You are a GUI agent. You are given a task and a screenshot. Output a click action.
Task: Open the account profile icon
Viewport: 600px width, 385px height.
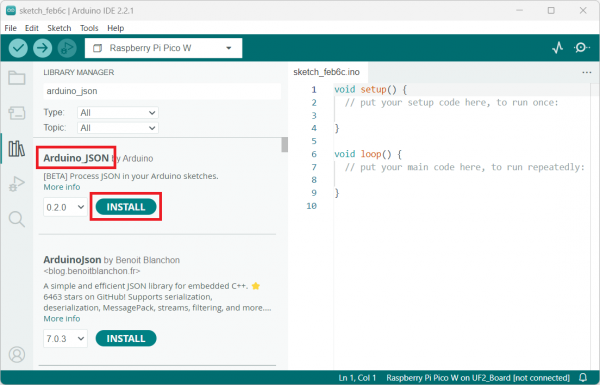pyautogui.click(x=17, y=354)
